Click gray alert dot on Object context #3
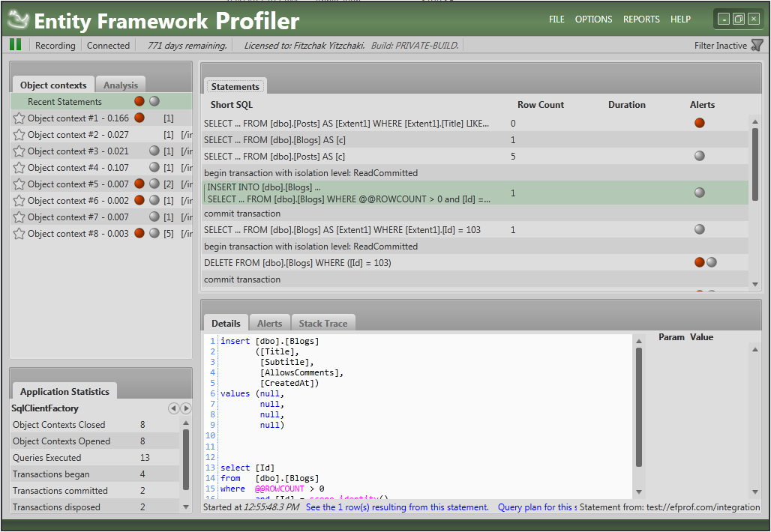 click(154, 151)
